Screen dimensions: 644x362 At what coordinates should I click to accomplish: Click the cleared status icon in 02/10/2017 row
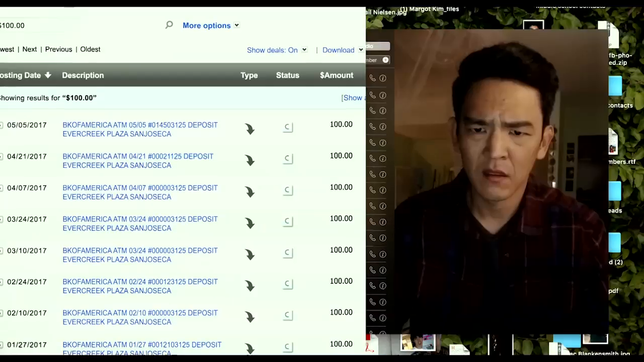pos(288,315)
